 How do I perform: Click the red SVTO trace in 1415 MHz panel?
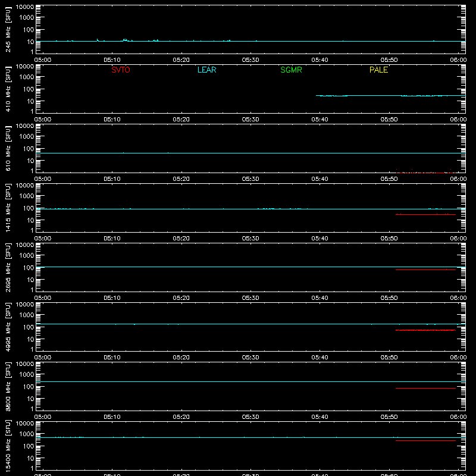[425, 214]
